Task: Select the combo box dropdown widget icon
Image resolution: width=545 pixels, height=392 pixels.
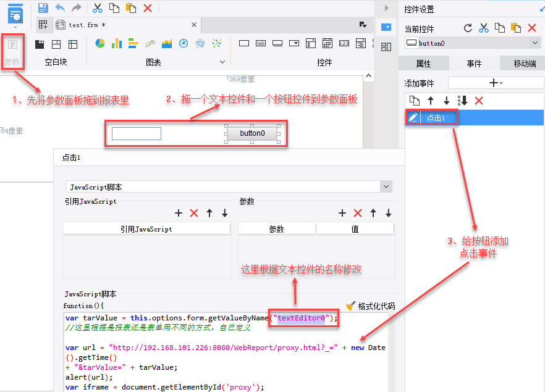Action: click(x=294, y=43)
